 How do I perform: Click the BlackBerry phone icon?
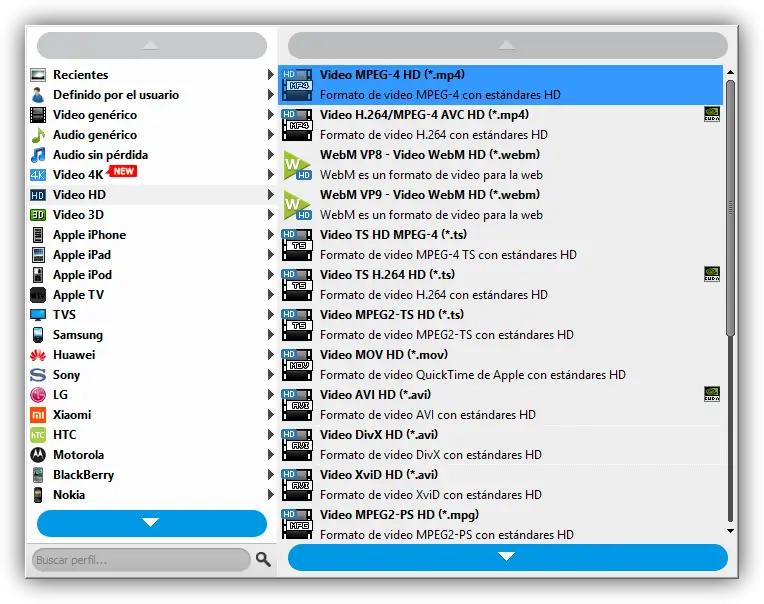coord(38,474)
